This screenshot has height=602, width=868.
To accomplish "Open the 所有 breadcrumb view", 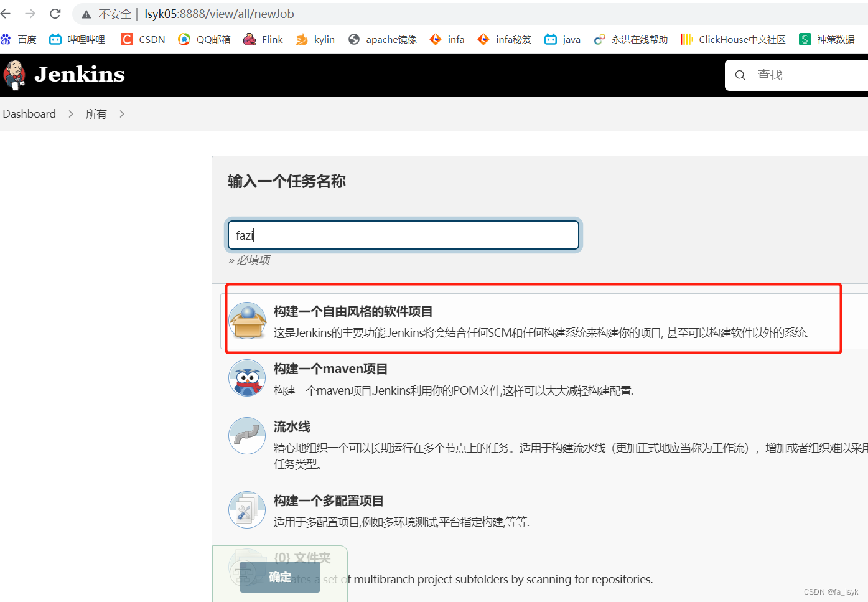I will [x=96, y=114].
